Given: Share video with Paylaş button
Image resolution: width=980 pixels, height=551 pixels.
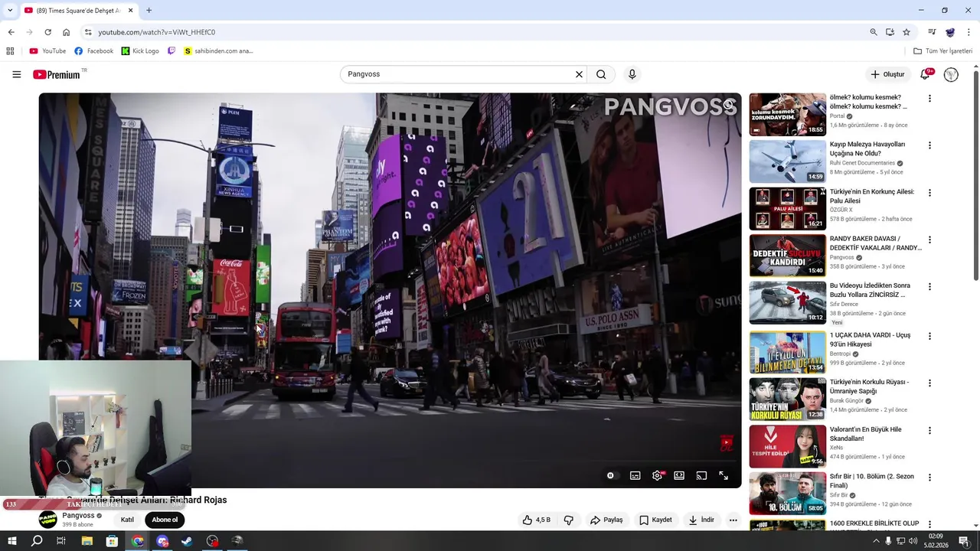Looking at the screenshot, I should point(606,520).
